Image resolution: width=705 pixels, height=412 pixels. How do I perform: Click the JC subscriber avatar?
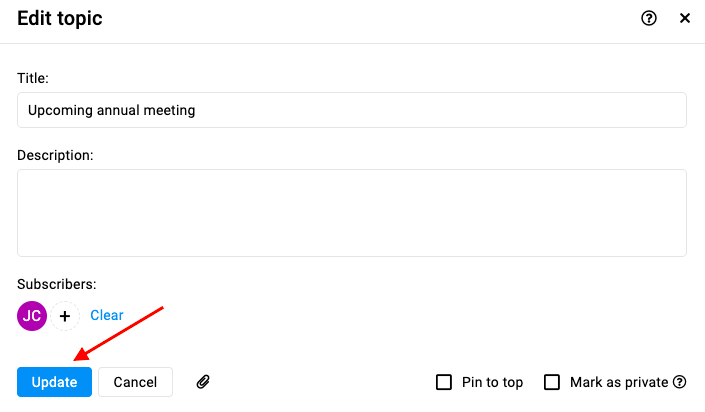[x=32, y=316]
